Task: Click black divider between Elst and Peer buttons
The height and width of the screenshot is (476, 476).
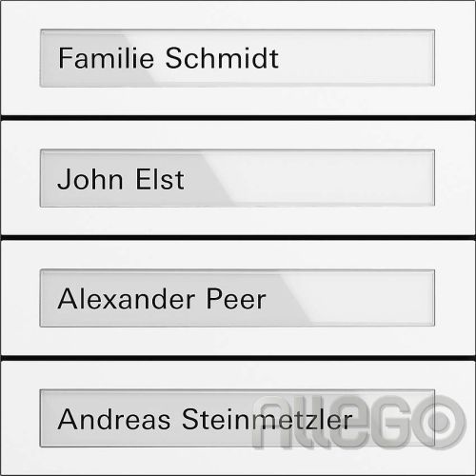Action: pos(238,238)
